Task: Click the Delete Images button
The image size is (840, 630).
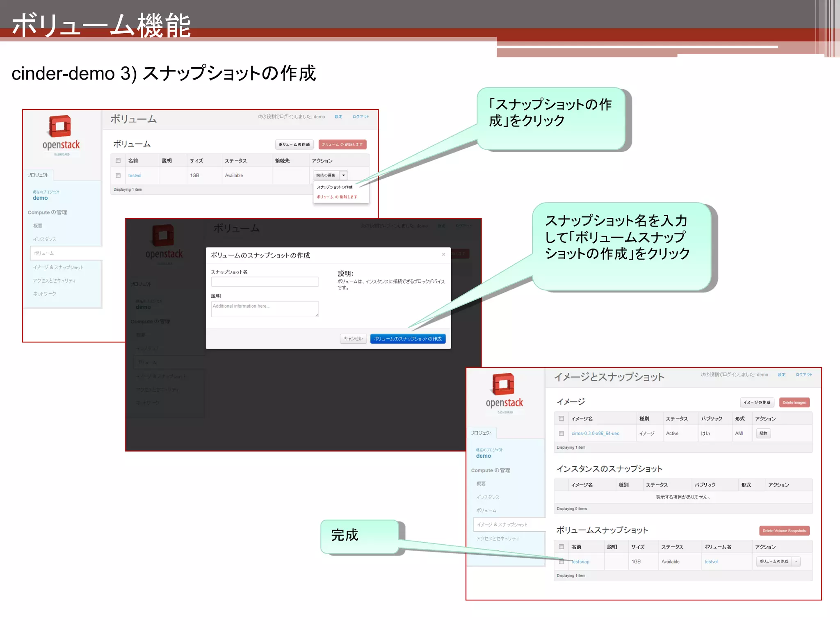Action: pos(794,402)
